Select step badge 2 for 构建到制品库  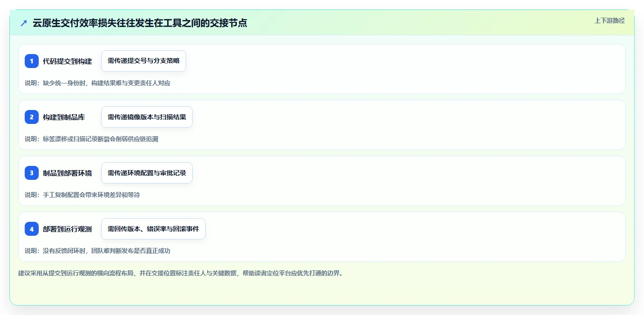(32, 117)
